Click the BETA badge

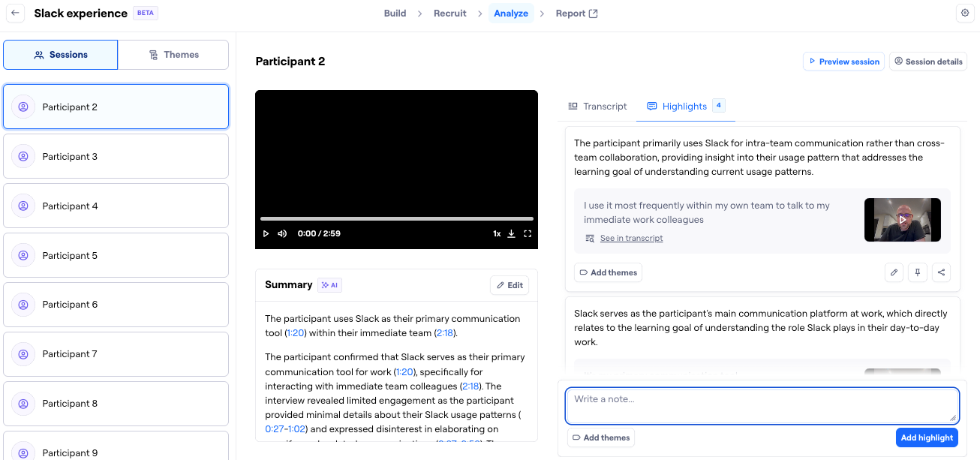146,13
